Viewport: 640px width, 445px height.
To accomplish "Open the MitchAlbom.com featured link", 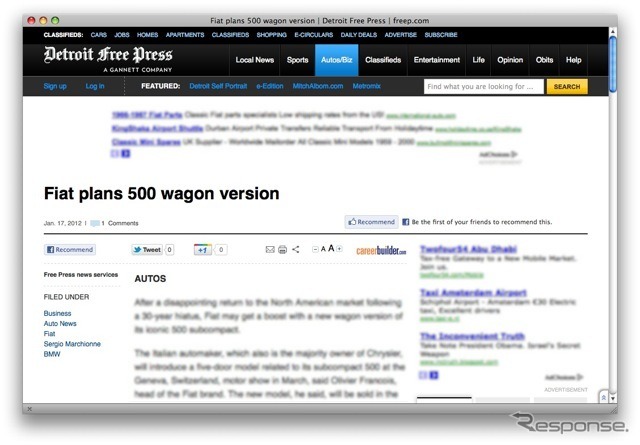I will (x=318, y=86).
